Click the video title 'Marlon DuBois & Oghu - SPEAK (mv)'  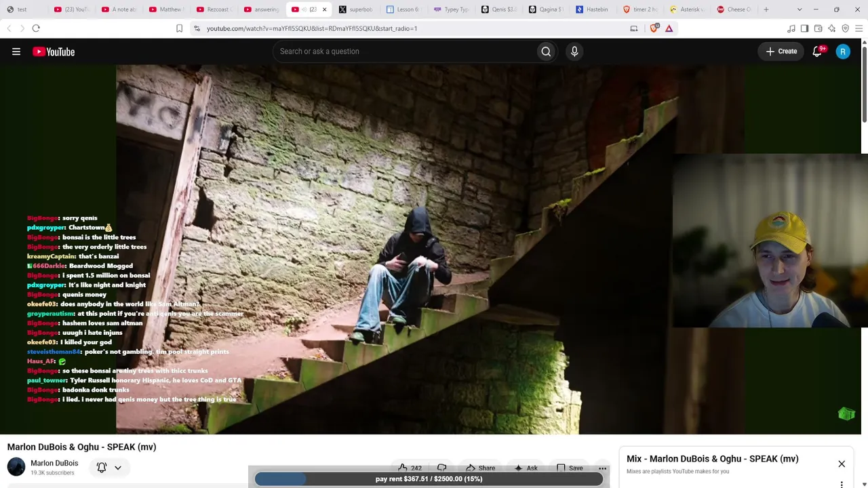pyautogui.click(x=81, y=447)
